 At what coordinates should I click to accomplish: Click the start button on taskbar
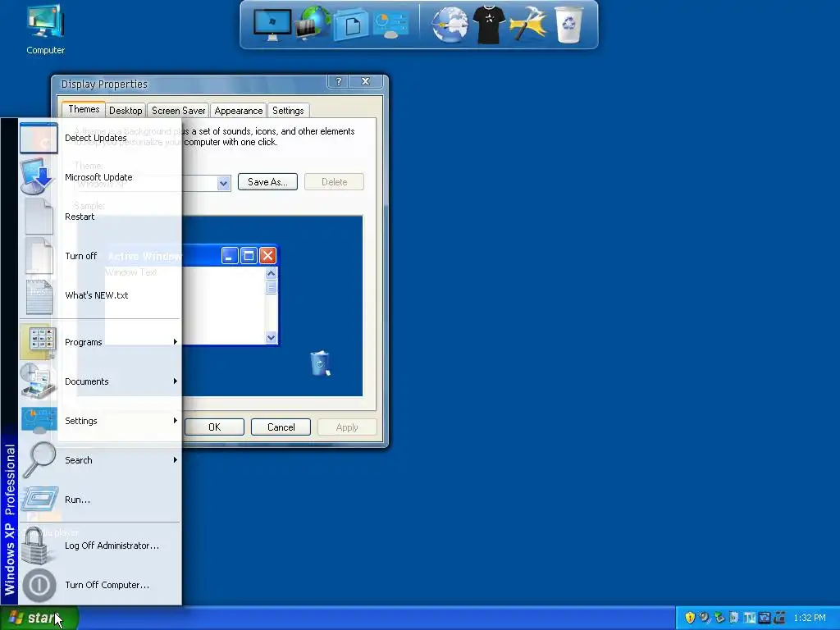click(39, 618)
